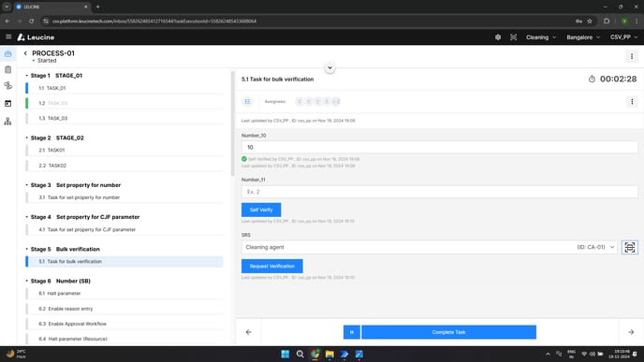The height and width of the screenshot is (362, 644).
Task: Open PROCESS-01 more options menu
Action: (632, 56)
